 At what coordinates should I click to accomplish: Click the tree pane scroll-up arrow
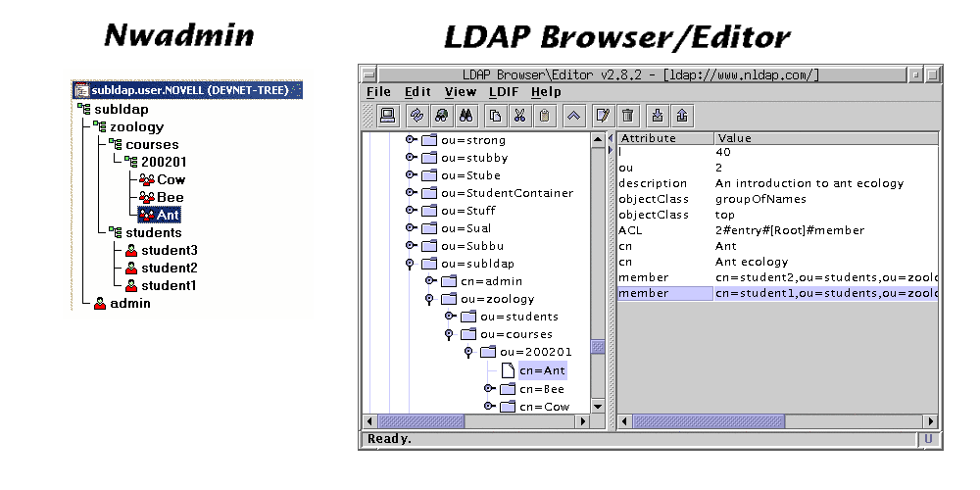point(598,139)
